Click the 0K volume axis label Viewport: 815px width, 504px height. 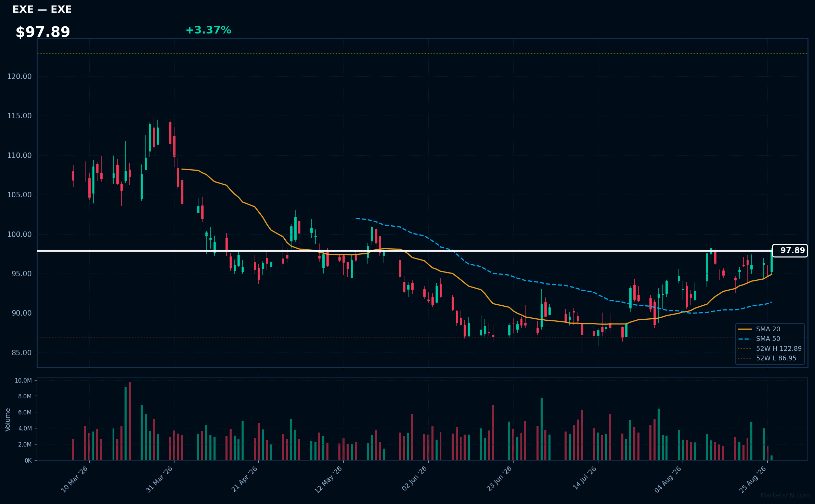point(28,461)
